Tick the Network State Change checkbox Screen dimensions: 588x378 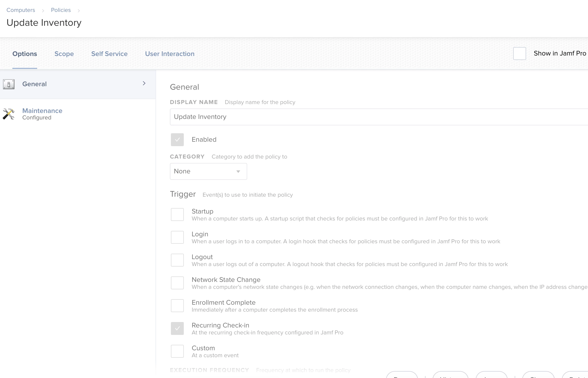(177, 283)
